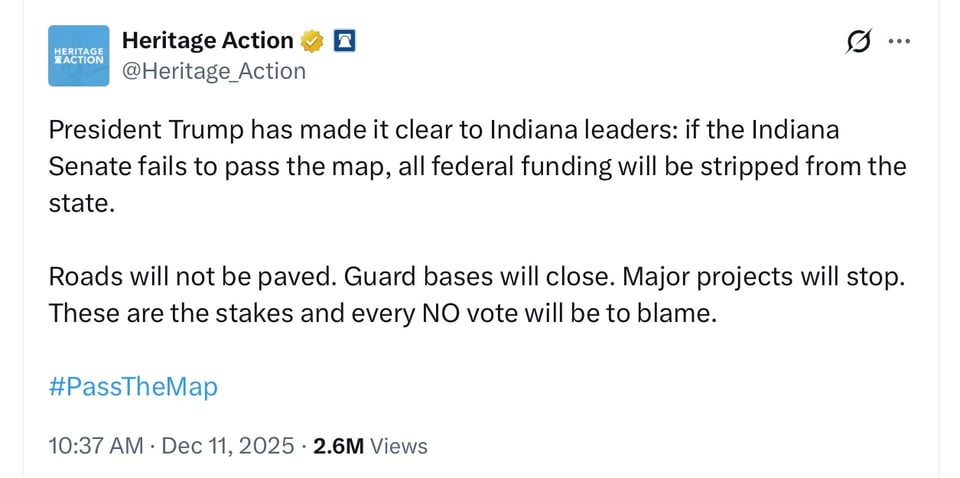Viewport: 960px width, 478px height.
Task: Click the Views label
Action: tap(399, 446)
